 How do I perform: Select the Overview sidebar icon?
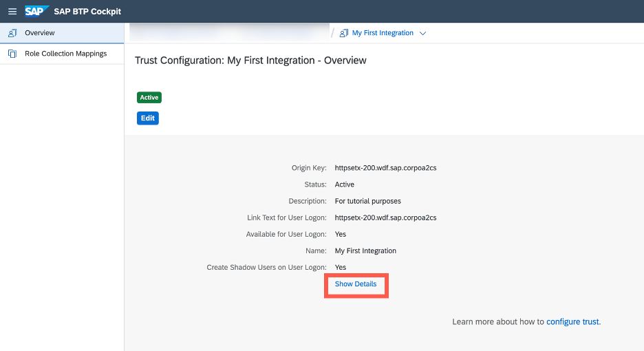(x=12, y=33)
